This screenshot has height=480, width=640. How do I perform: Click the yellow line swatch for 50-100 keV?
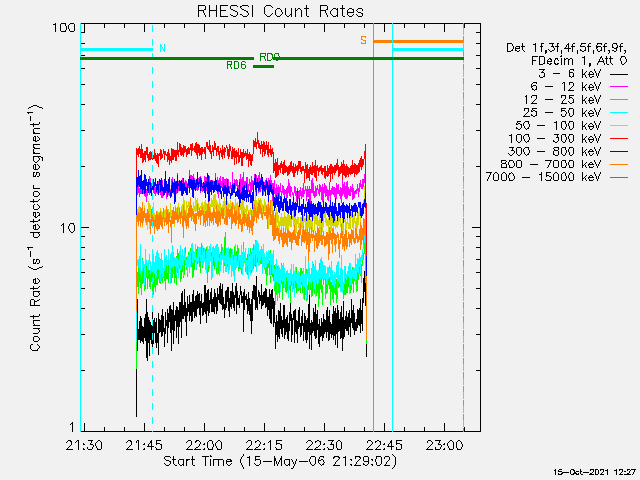pyautogui.click(x=619, y=126)
